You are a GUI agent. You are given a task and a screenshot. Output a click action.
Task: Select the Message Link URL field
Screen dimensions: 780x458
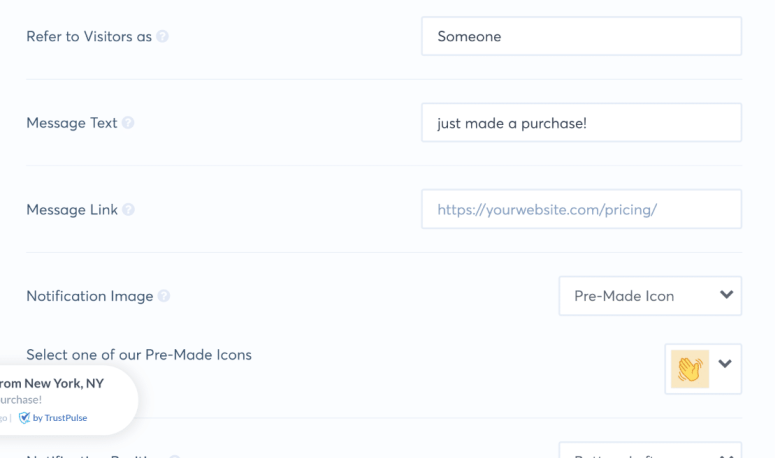click(x=581, y=210)
